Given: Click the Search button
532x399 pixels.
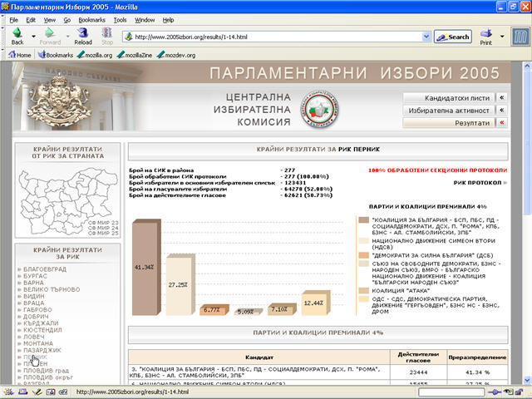Looking at the screenshot, I should click(453, 37).
